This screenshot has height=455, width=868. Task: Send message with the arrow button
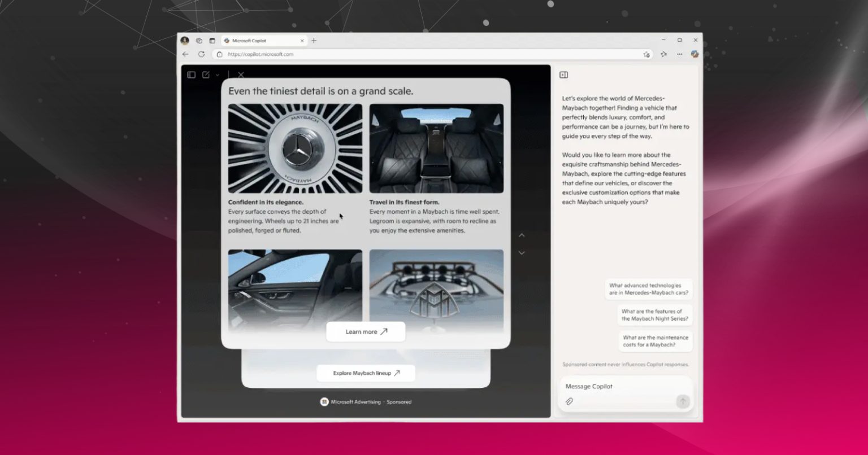[x=683, y=401]
